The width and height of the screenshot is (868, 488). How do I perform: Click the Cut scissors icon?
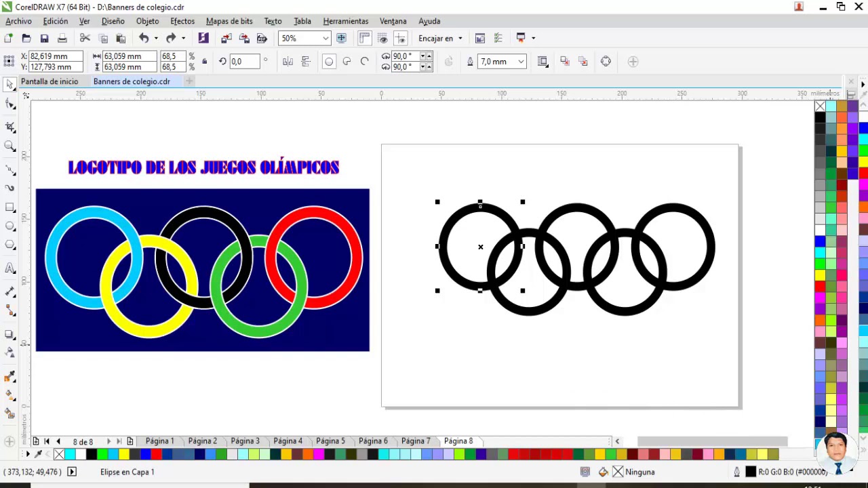(x=85, y=38)
